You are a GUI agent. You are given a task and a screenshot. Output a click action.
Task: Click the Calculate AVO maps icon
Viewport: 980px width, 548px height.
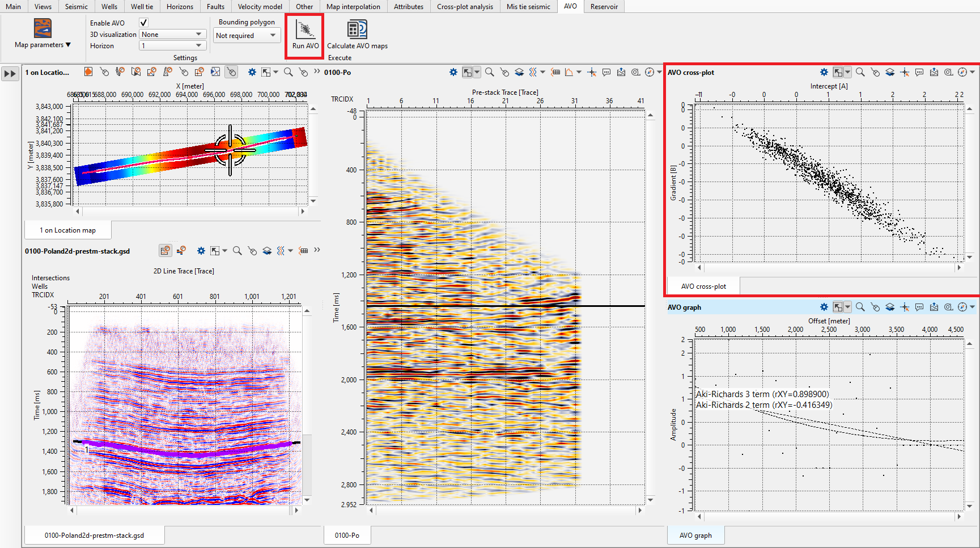coord(357,29)
